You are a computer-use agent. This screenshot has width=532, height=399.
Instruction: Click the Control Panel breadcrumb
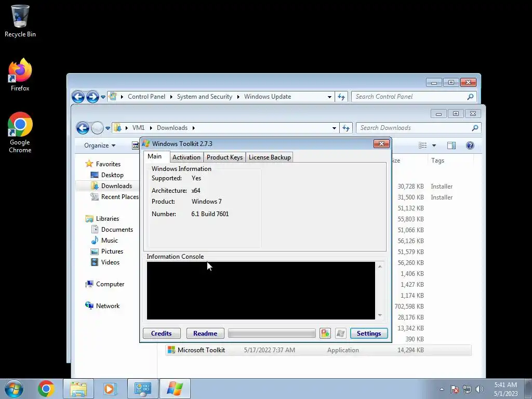pyautogui.click(x=147, y=97)
